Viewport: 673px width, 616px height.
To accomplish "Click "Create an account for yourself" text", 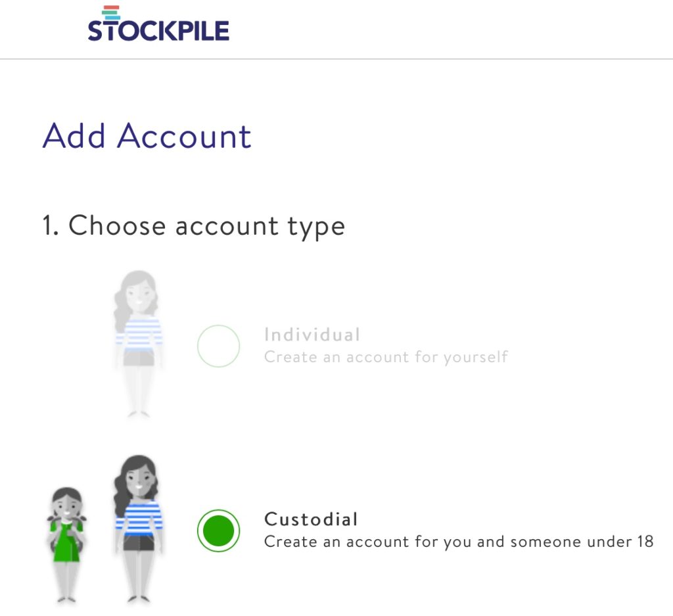I will click(x=386, y=357).
